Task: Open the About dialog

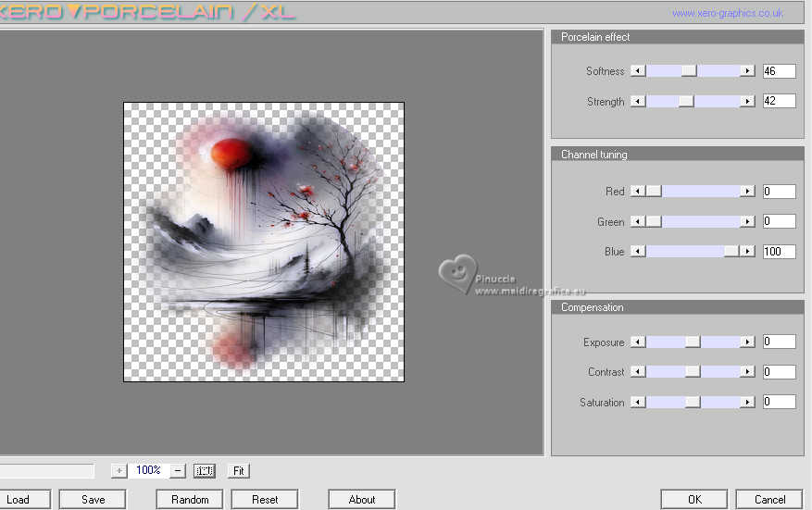Action: tap(361, 500)
